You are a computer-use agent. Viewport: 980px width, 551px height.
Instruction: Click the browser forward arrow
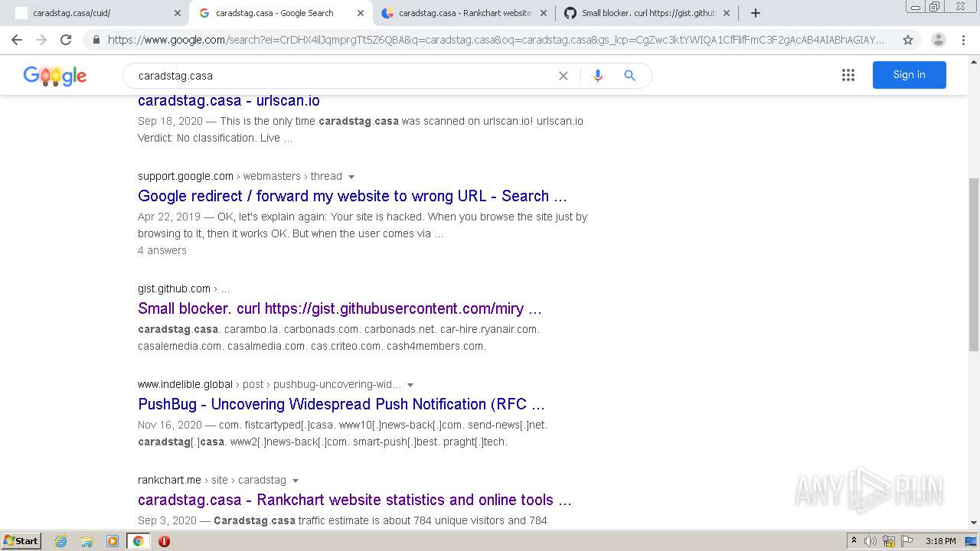tap(41, 40)
